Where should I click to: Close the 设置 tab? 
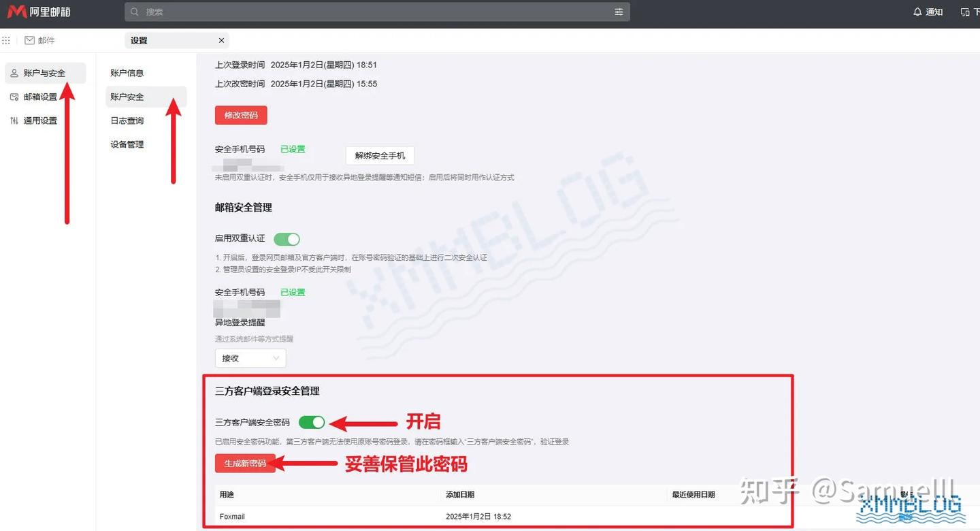[221, 40]
